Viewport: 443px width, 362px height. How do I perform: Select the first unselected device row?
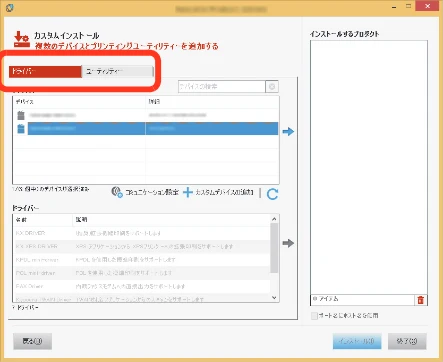(x=146, y=115)
